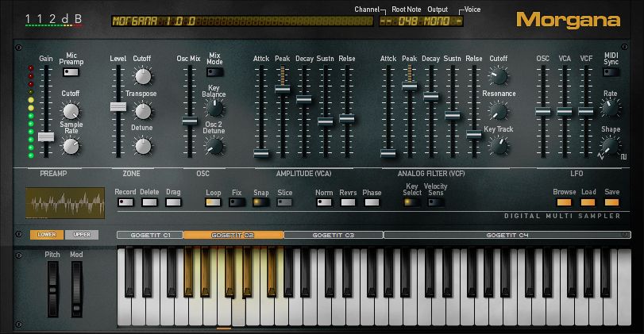The image size is (644, 334).
Task: Click the sample waveform display
Action: coord(65,203)
